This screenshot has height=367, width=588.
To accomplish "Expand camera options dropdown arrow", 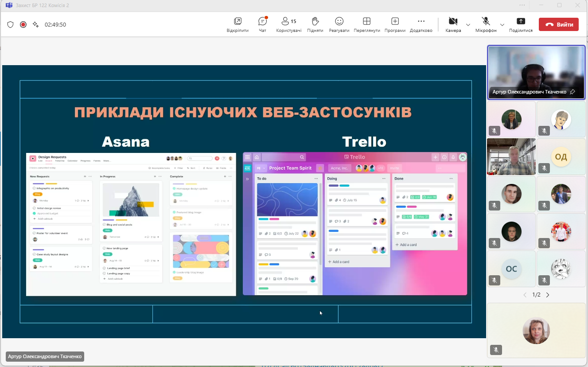I will click(468, 25).
